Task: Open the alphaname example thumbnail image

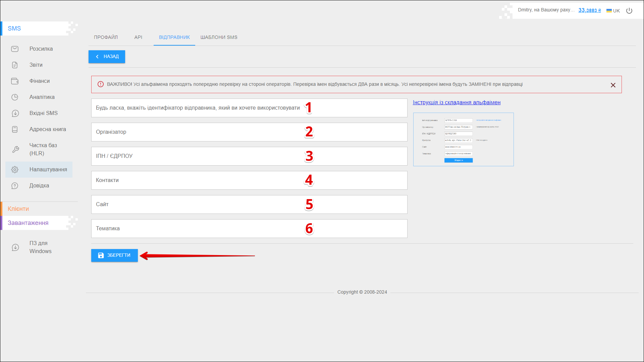Action: [x=463, y=139]
